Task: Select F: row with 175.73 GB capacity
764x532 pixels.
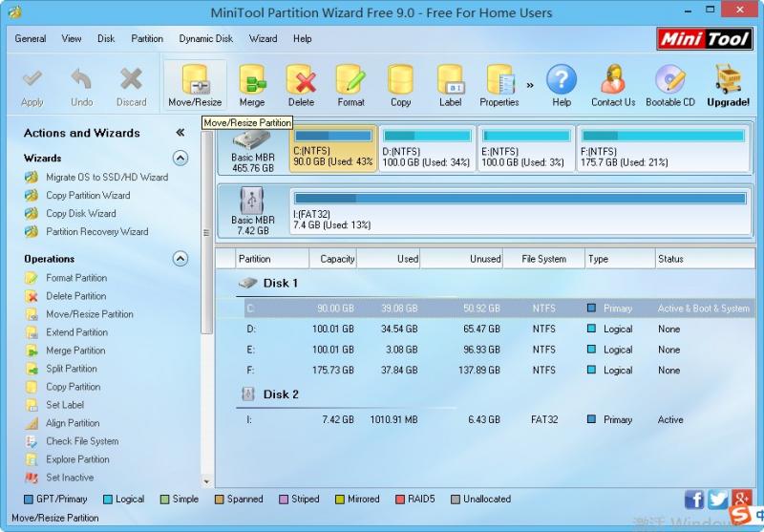Action: [x=499, y=371]
